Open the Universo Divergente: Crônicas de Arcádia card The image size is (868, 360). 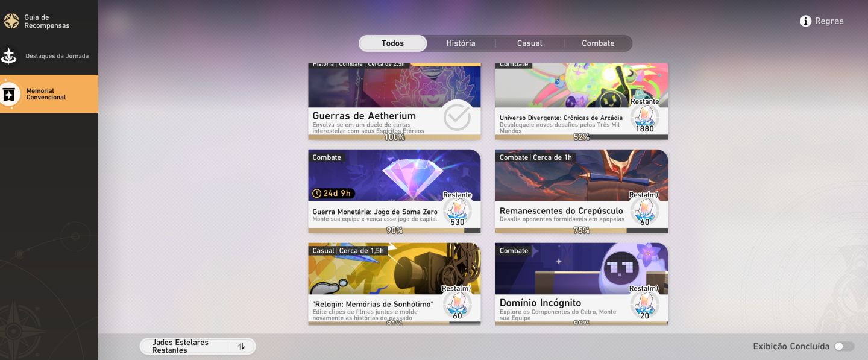coord(582,101)
